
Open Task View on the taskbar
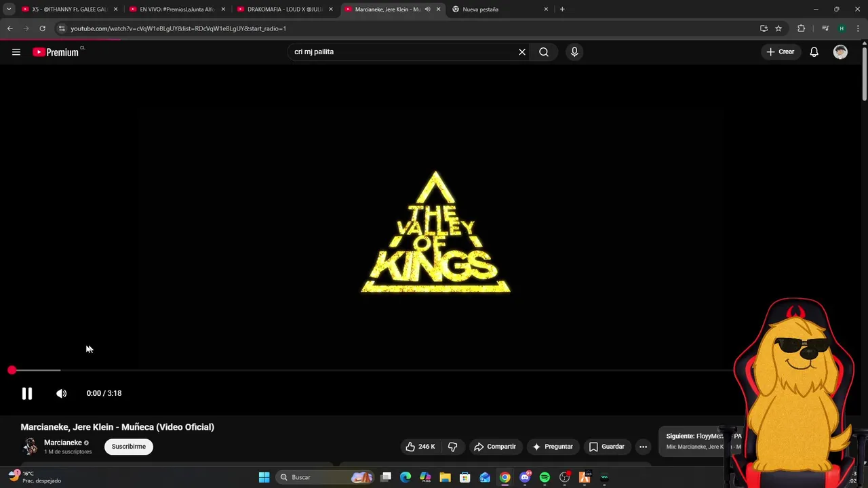(x=386, y=478)
